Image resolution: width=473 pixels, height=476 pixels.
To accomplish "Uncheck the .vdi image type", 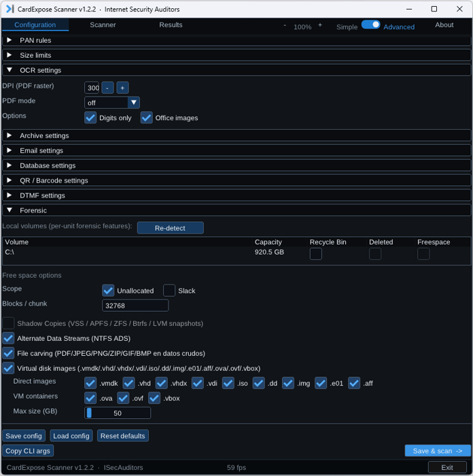I will 198,383.
